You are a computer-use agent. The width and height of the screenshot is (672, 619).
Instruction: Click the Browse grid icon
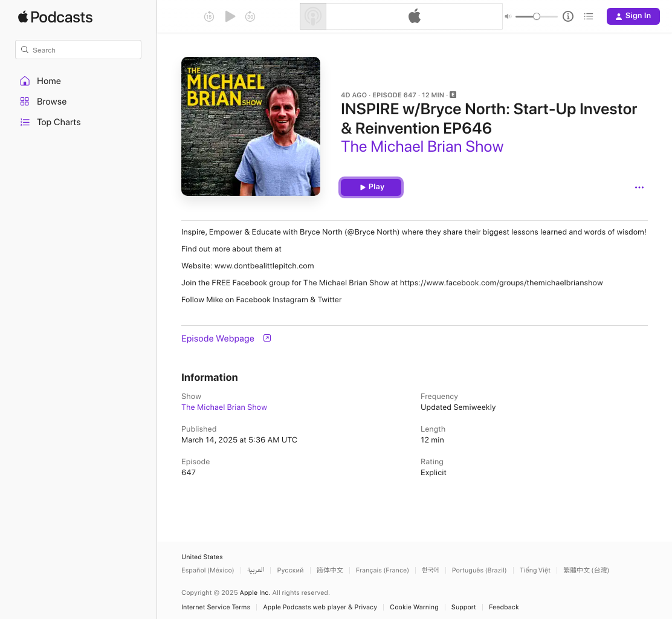pyautogui.click(x=25, y=102)
